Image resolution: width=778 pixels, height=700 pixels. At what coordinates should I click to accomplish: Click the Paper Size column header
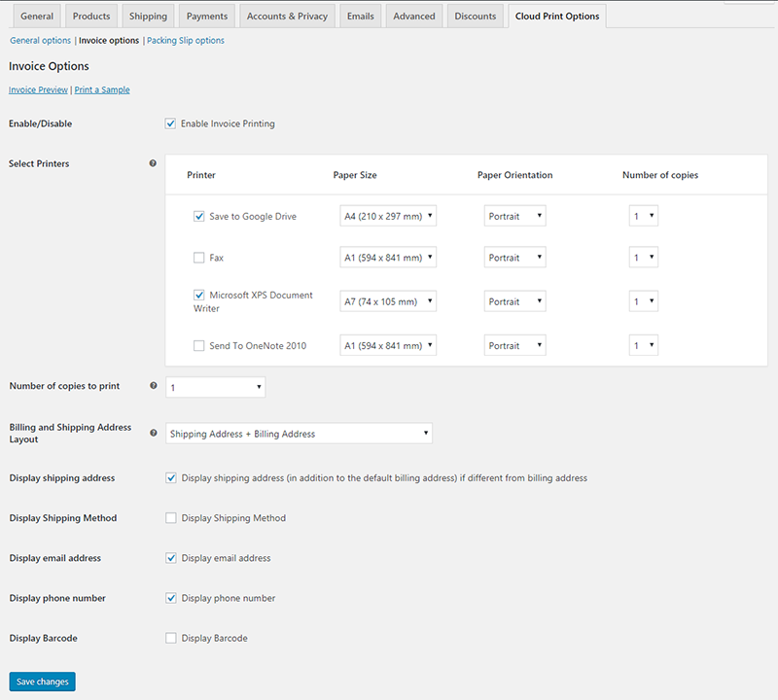pos(355,175)
